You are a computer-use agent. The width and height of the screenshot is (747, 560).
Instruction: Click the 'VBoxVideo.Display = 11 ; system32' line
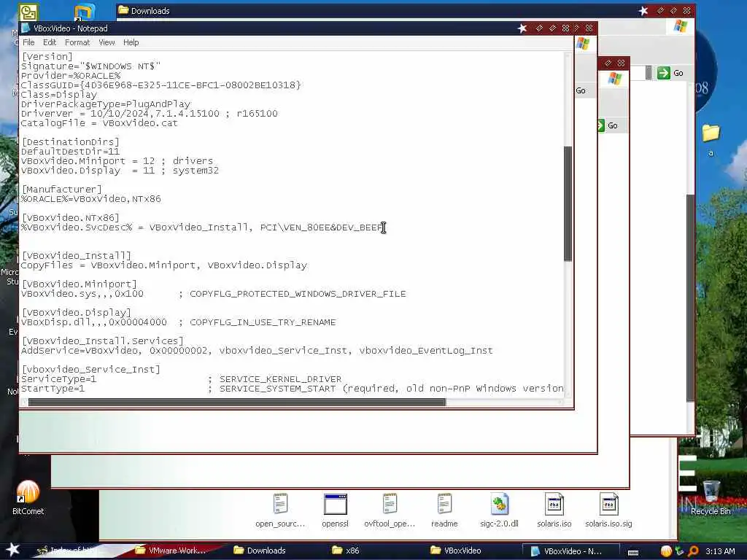(x=120, y=171)
